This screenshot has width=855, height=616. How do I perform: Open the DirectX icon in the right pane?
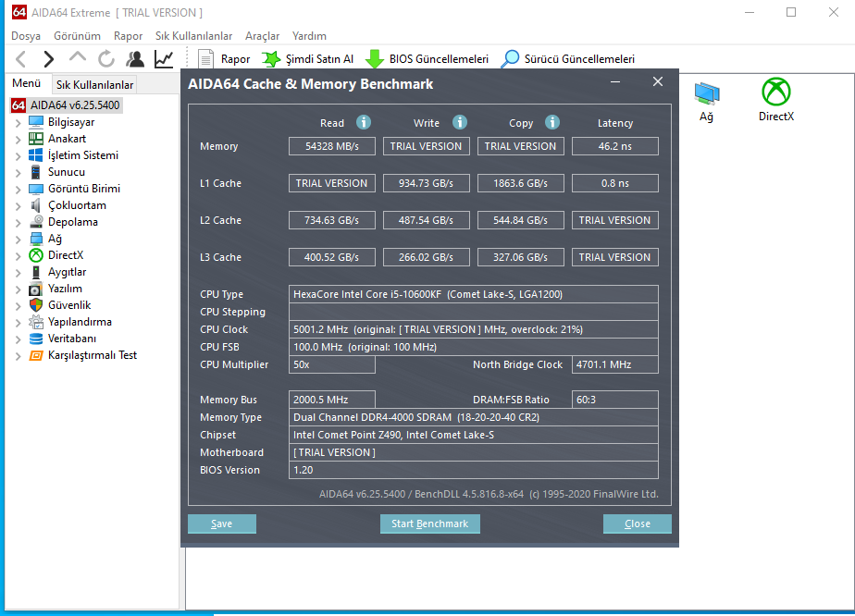pyautogui.click(x=776, y=92)
